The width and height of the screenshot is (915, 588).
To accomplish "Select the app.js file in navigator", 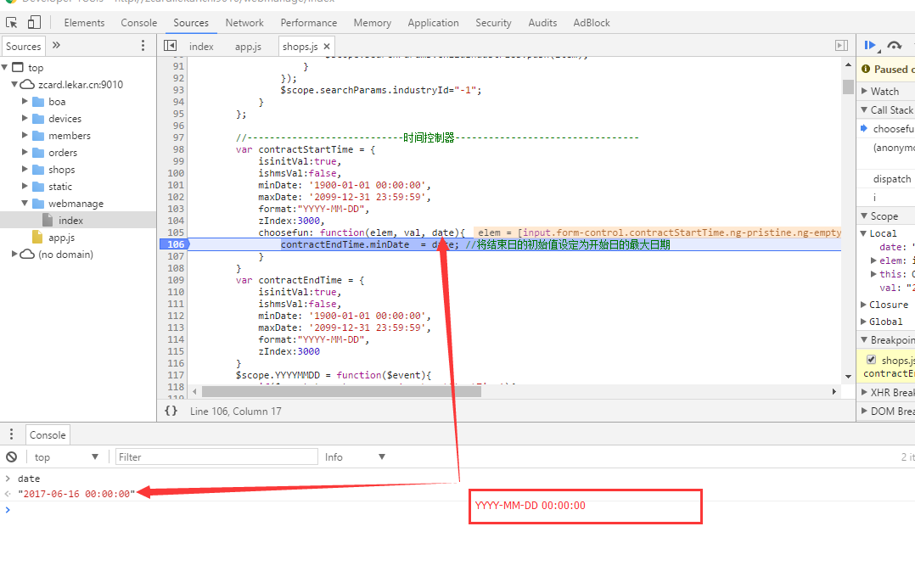I will tap(61, 238).
